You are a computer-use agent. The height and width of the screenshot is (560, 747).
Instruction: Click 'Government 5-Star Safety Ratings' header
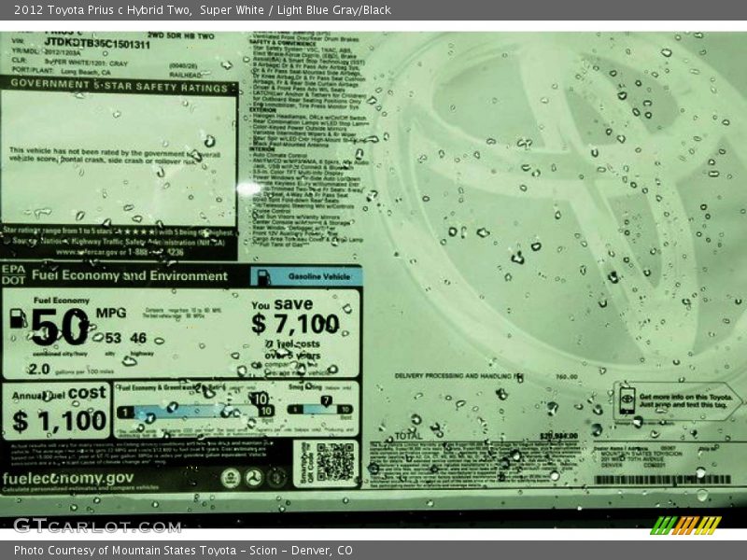[120, 85]
